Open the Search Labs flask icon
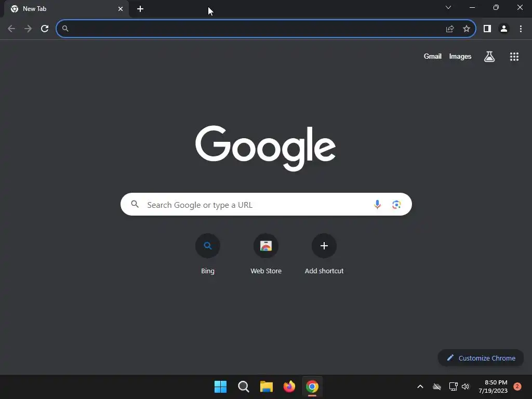 tap(489, 57)
